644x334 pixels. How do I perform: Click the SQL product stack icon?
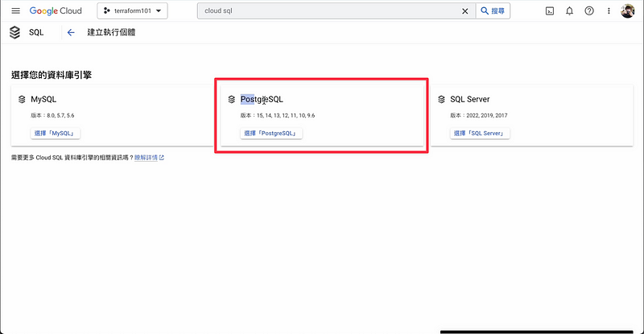click(x=14, y=32)
